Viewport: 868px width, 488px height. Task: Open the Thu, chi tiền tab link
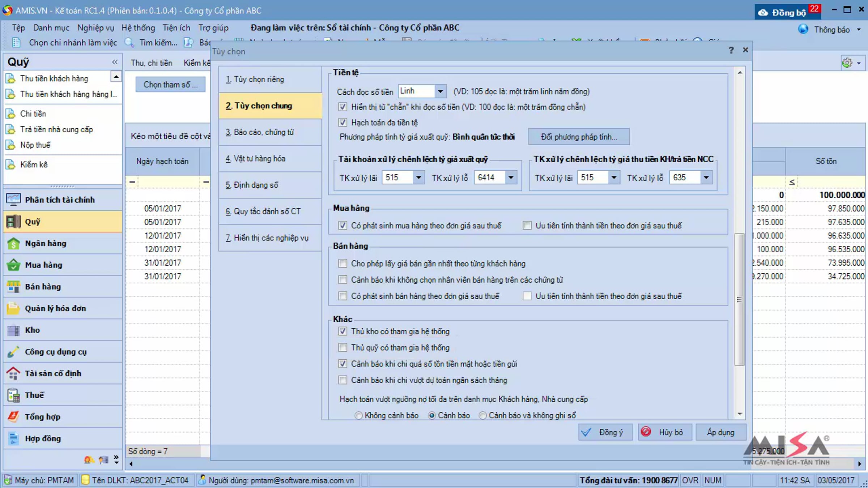click(151, 63)
